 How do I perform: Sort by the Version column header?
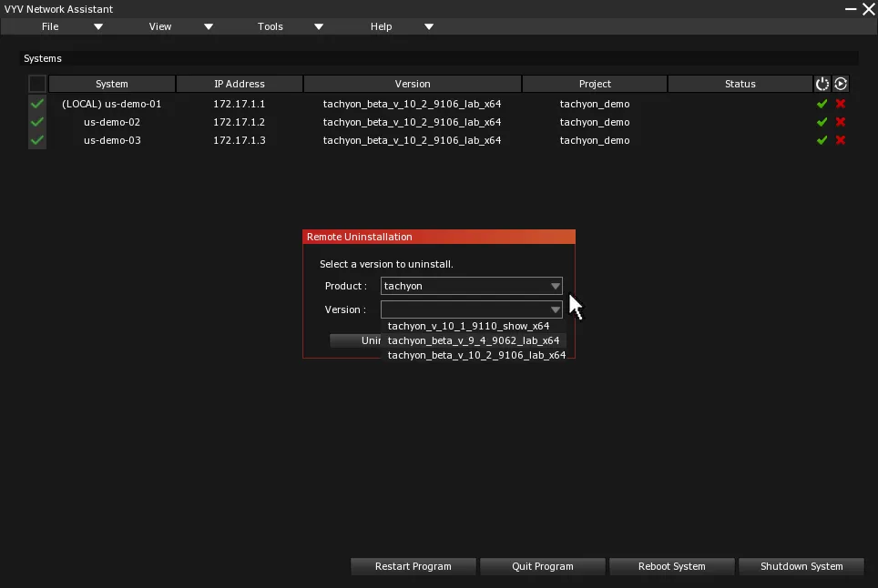pyautogui.click(x=413, y=84)
